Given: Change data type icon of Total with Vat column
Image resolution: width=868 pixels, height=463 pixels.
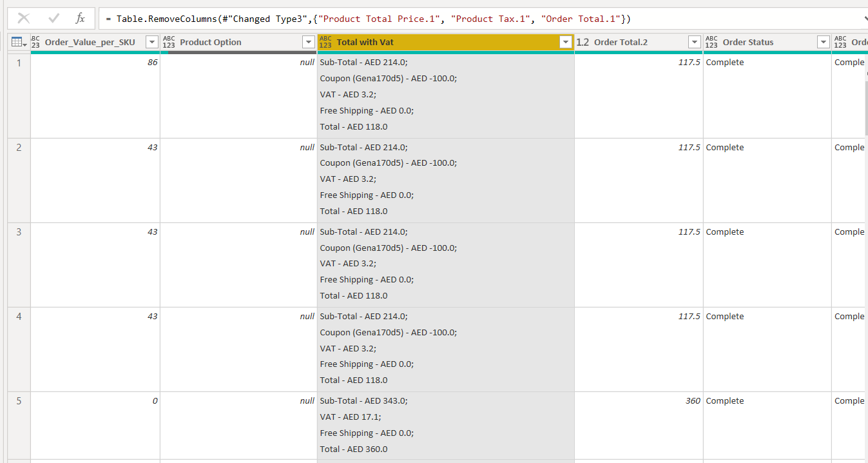Looking at the screenshot, I should [325, 42].
